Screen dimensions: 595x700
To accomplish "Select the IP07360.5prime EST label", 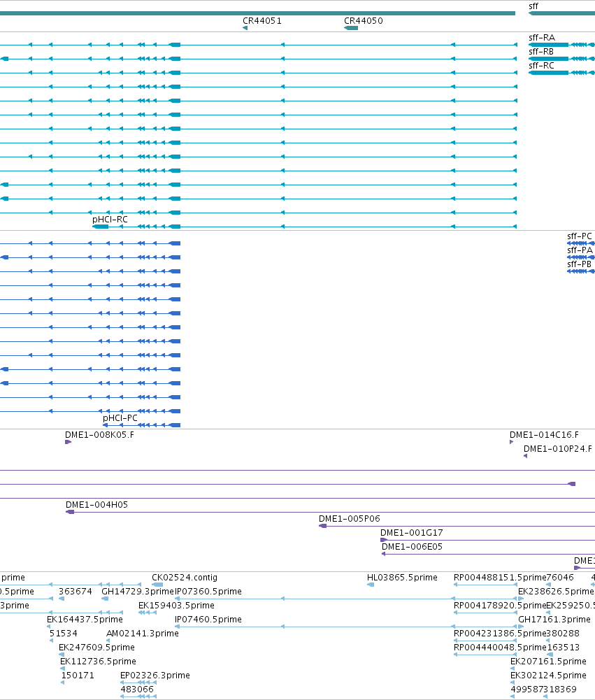I will [x=208, y=592].
